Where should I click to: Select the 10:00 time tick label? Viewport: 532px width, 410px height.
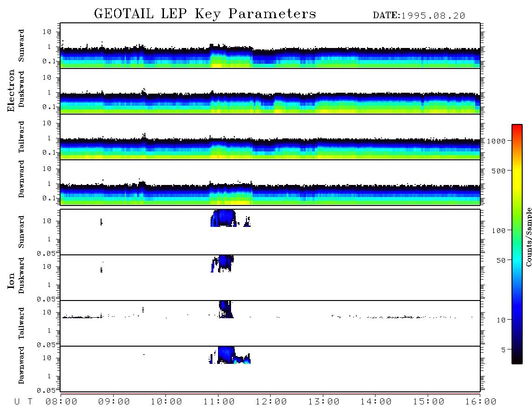pos(166,402)
